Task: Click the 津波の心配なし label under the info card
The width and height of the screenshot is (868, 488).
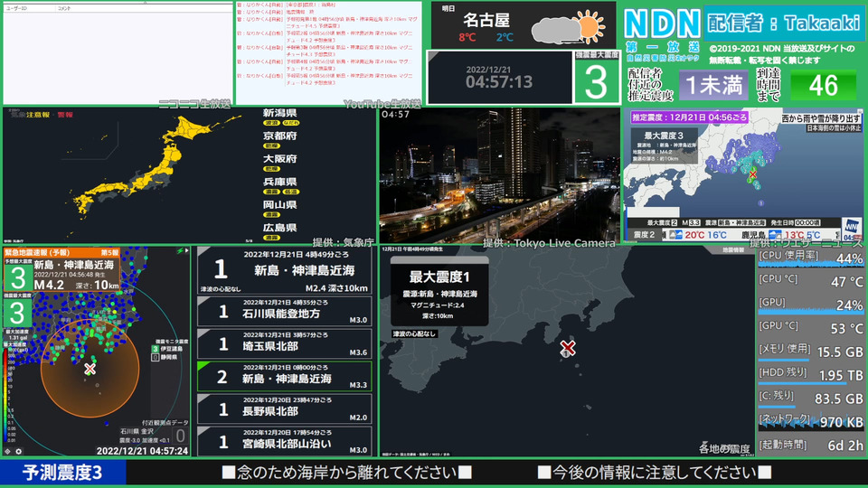Action: [415, 333]
